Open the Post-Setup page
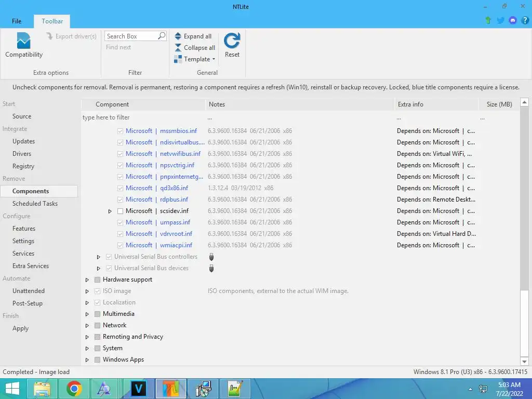Image resolution: width=532 pixels, height=399 pixels. click(x=28, y=303)
